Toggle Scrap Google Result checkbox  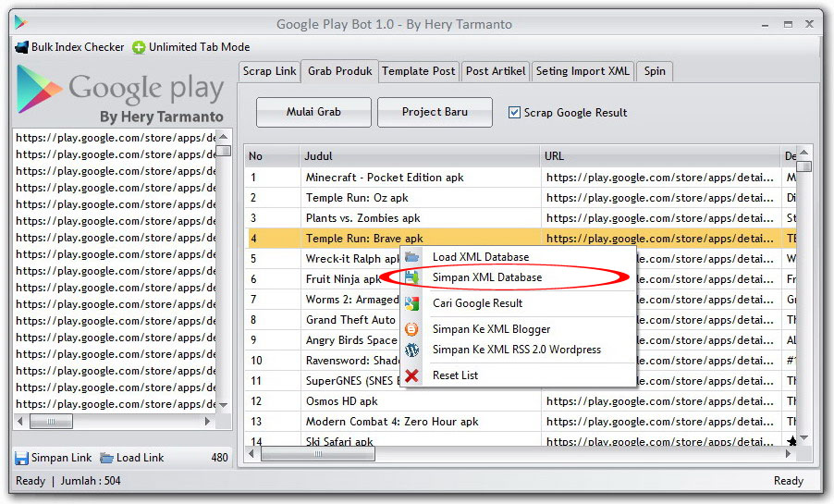(514, 112)
